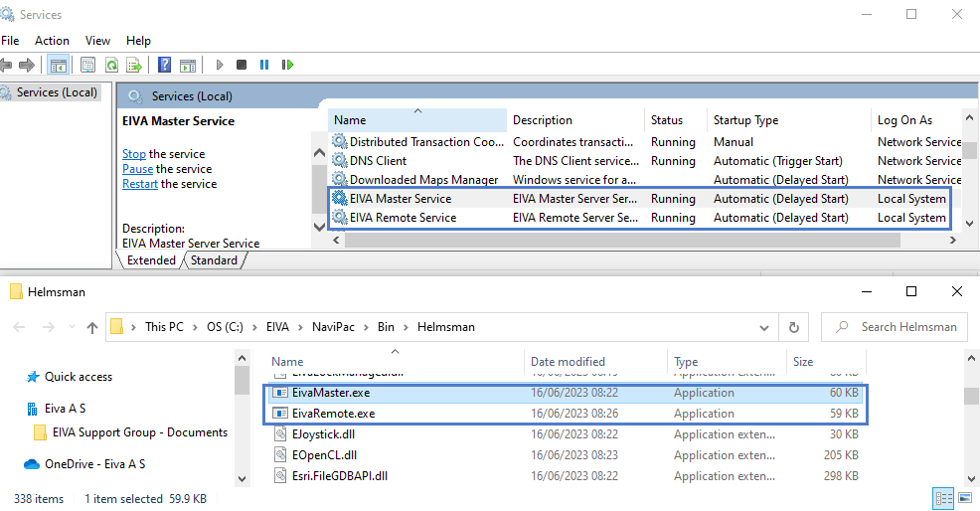
Task: Click the Pause the service link
Action: [137, 169]
